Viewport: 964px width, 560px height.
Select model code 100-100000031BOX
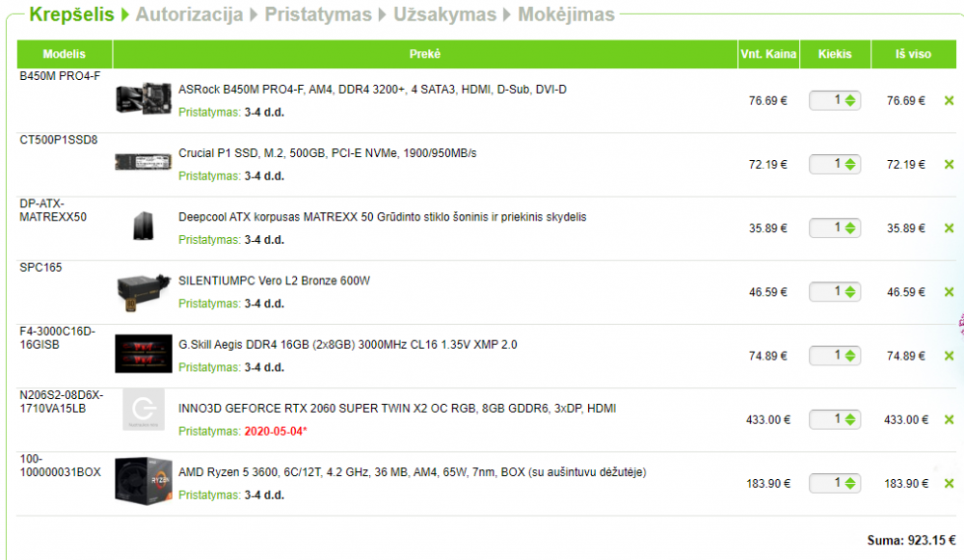click(60, 466)
